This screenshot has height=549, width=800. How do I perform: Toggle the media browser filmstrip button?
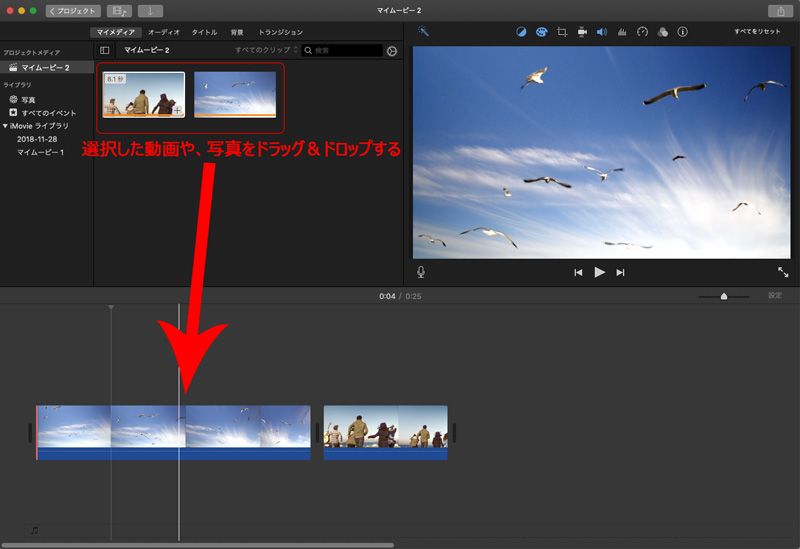(119, 11)
